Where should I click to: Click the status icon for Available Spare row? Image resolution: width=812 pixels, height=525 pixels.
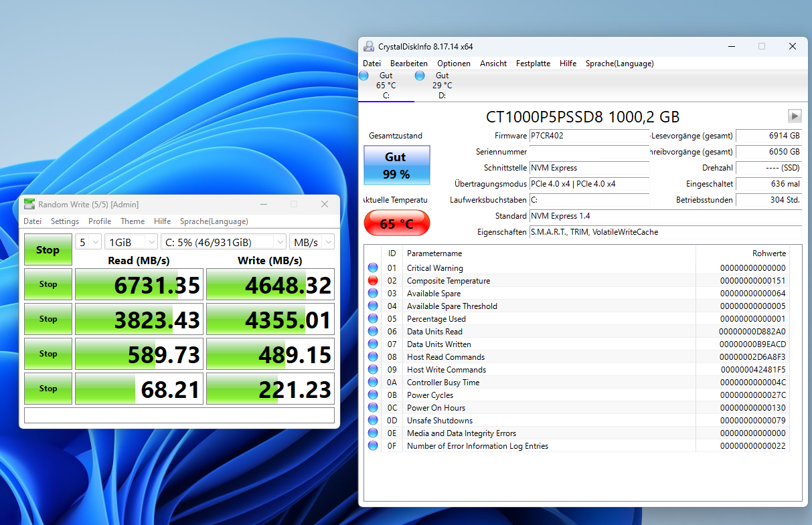(x=373, y=294)
